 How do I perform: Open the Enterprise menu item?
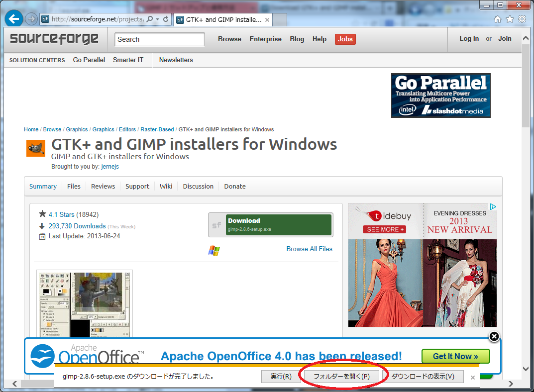tap(266, 39)
